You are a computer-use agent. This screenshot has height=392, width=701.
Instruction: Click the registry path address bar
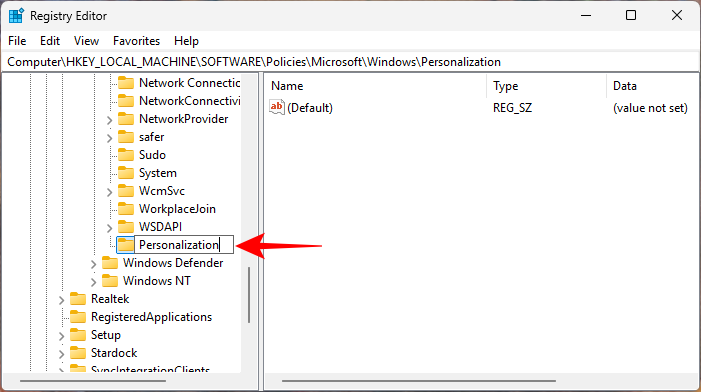point(350,62)
